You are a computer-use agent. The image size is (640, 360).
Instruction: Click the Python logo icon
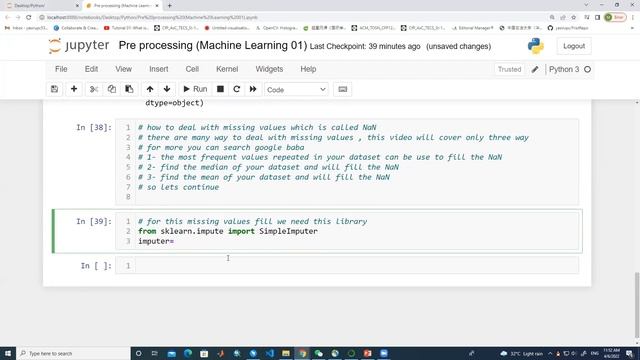[536, 46]
